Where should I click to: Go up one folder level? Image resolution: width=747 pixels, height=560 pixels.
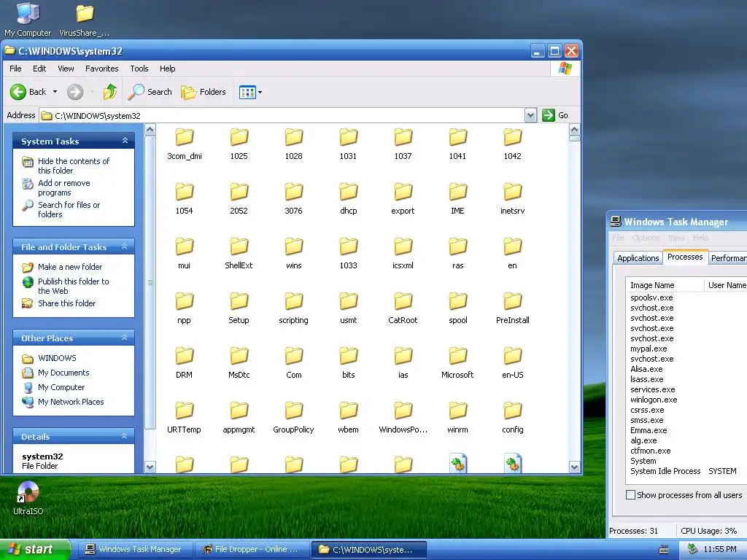click(110, 92)
